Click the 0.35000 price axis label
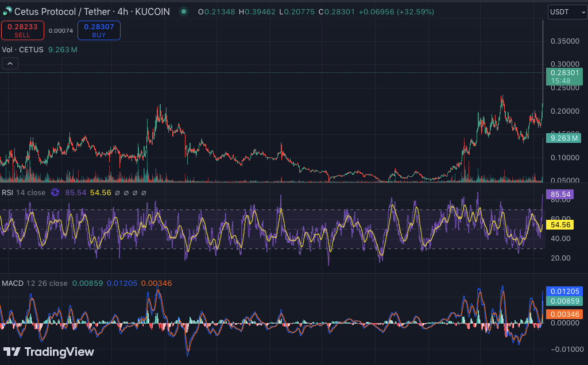The image size is (588, 365). click(x=565, y=41)
